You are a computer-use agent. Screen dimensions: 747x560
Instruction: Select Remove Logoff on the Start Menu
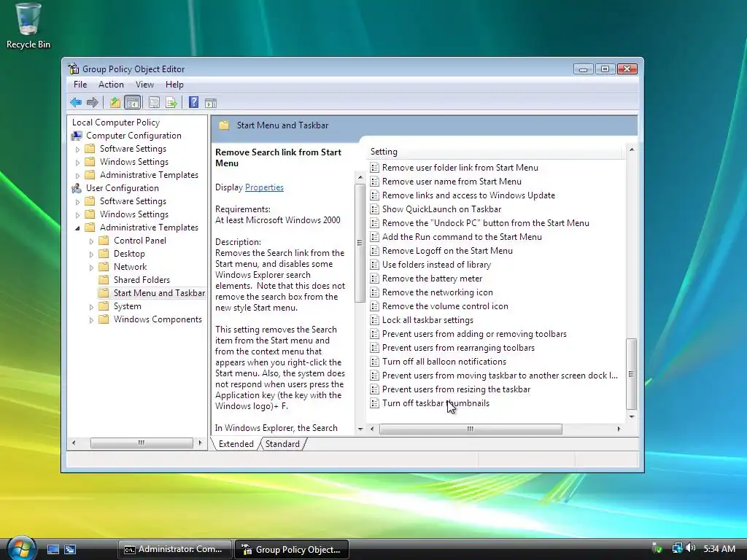click(x=447, y=251)
